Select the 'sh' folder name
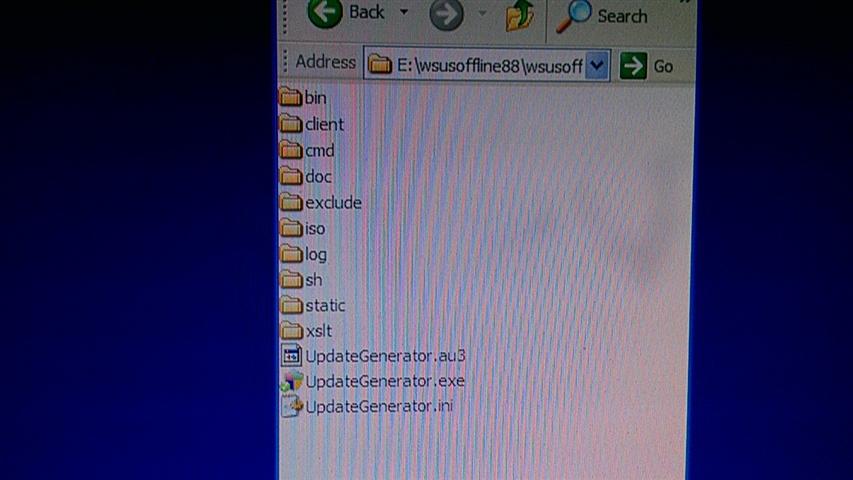 [x=314, y=280]
